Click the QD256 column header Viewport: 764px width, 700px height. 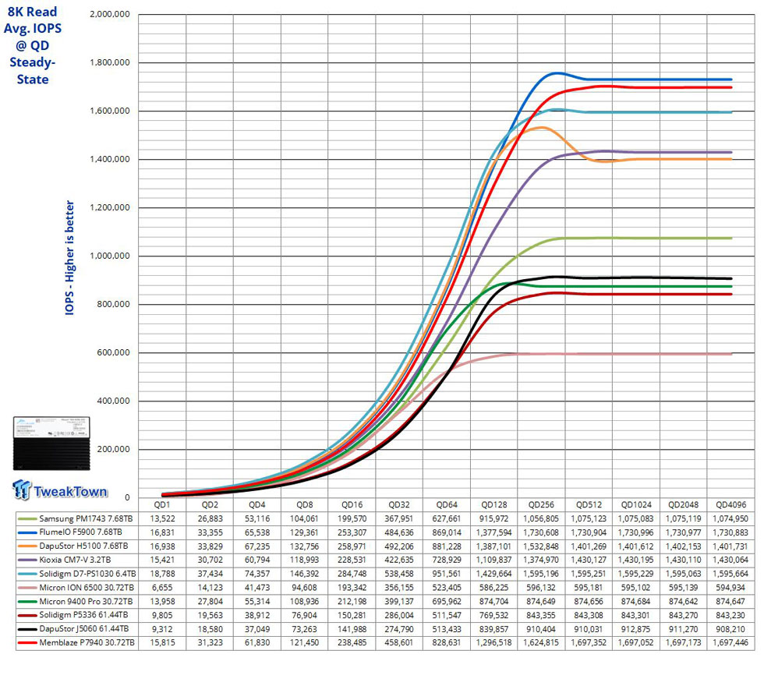(541, 504)
